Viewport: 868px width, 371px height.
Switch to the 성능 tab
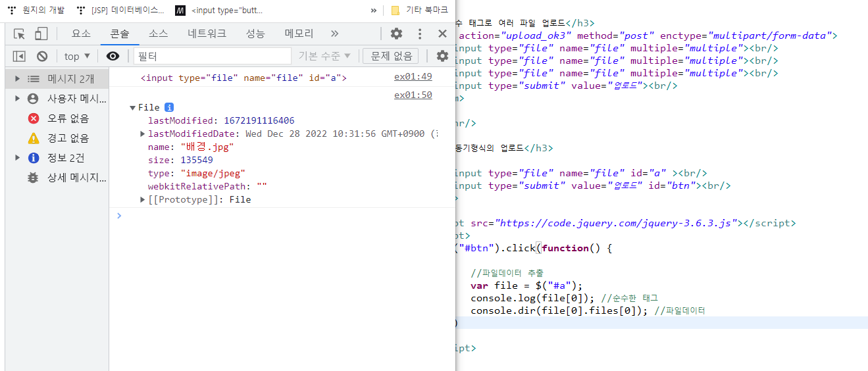pyautogui.click(x=255, y=34)
